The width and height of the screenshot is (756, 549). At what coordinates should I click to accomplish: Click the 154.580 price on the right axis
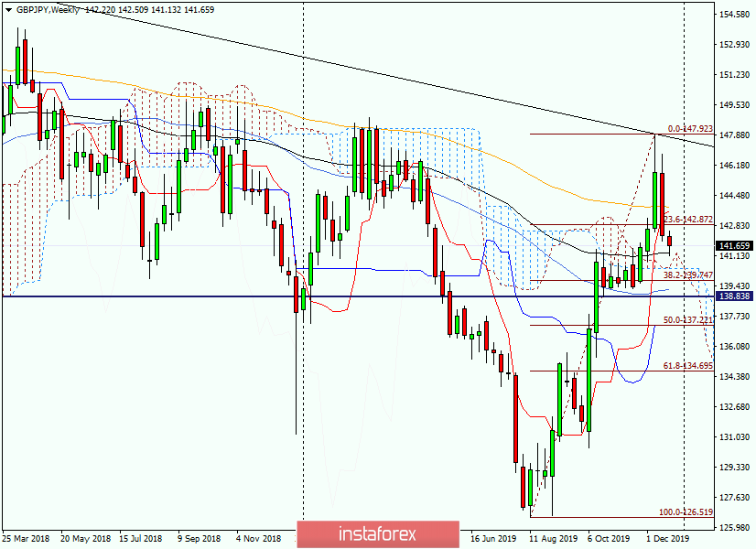point(736,13)
